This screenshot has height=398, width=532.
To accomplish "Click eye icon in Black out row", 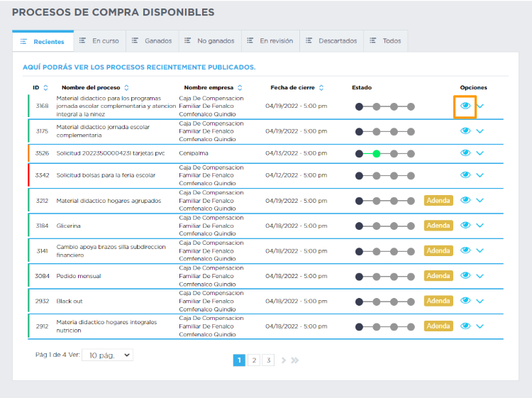I will tap(465, 301).
